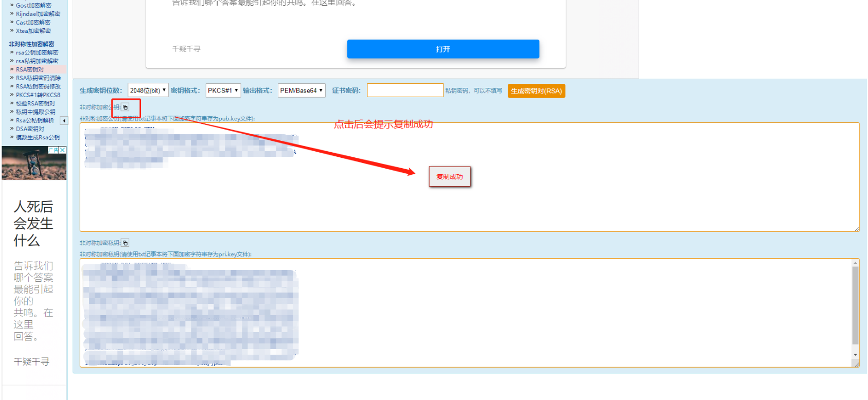Open rsa私钥加密解密 in the sidebar

coord(37,61)
